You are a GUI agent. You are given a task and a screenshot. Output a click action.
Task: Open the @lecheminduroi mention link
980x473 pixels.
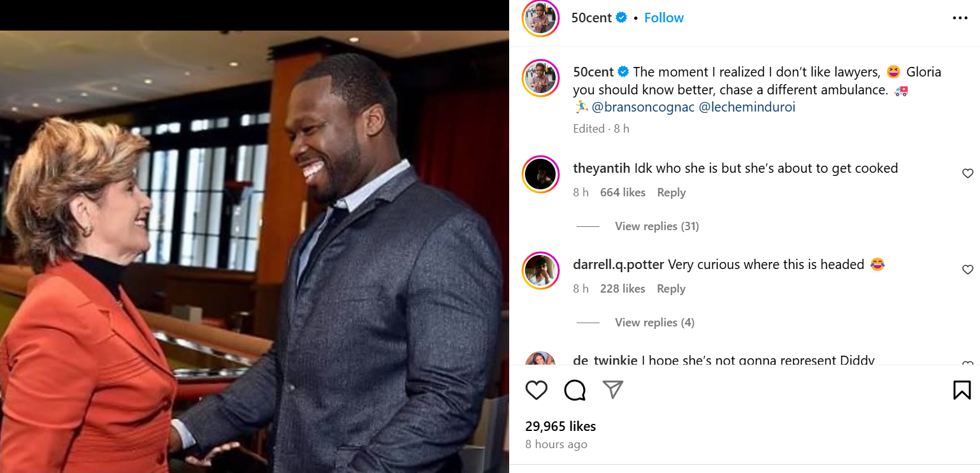click(747, 107)
